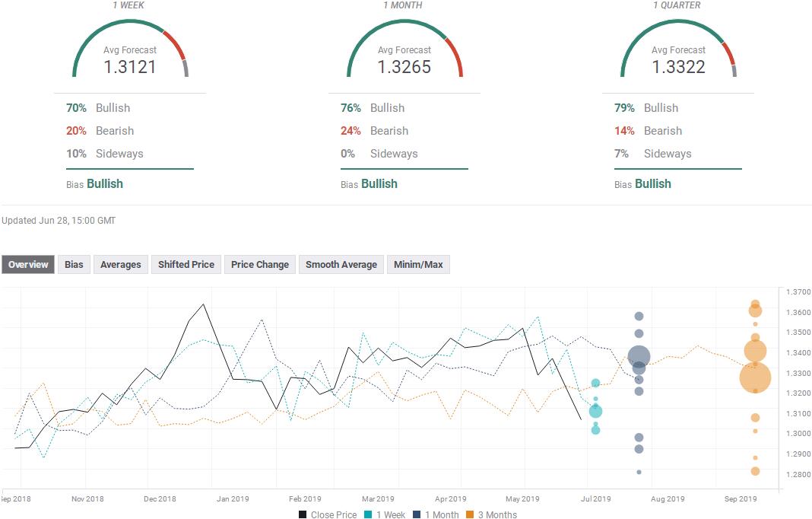Click the 1 Quarter avg forecast 1.3322
812x519 pixels.
pyautogui.click(x=678, y=67)
